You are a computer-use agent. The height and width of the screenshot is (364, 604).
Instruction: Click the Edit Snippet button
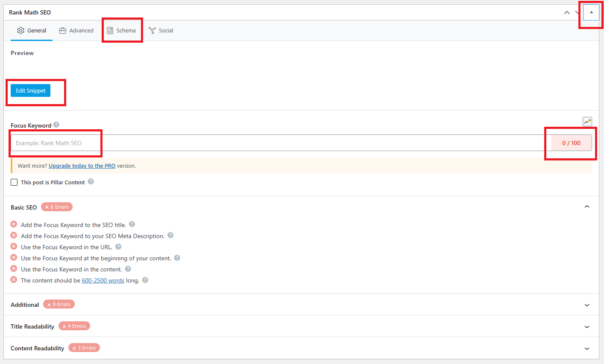30,90
